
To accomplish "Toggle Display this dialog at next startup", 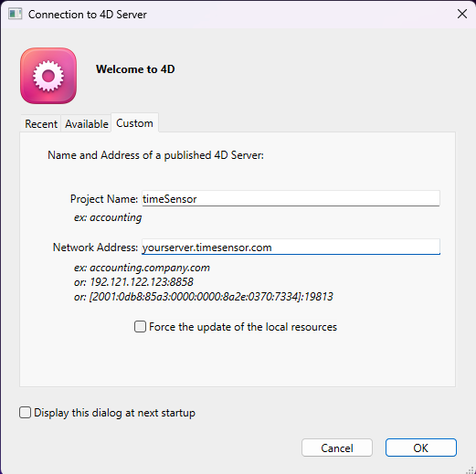I will [25, 413].
